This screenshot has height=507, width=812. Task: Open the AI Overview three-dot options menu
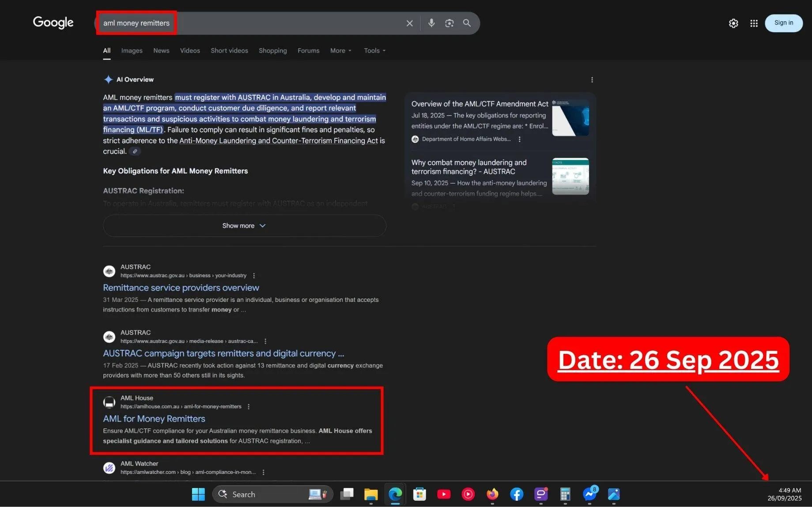click(x=592, y=79)
